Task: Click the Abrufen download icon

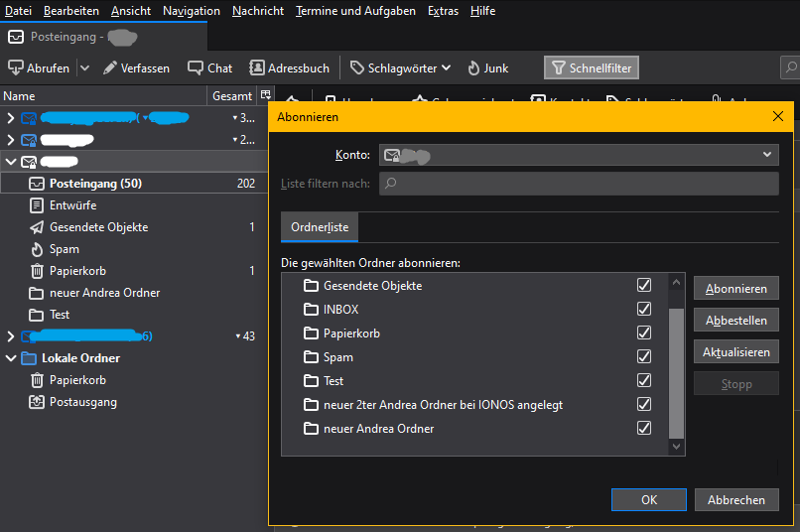Action: coord(16,68)
